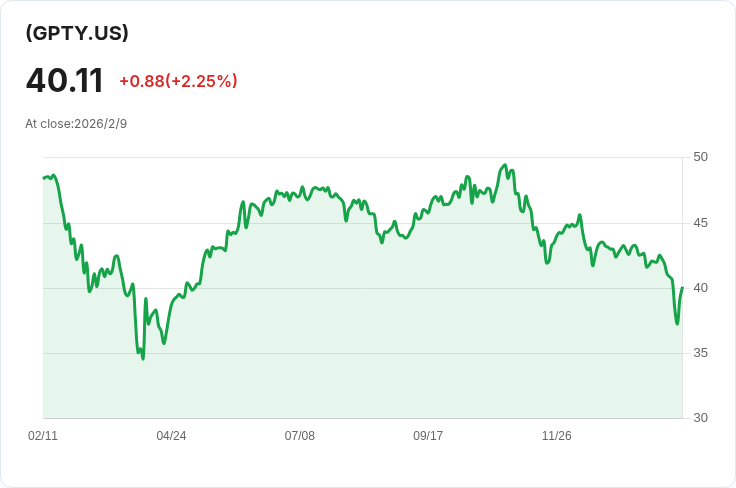
Task: Click the rightmost end of the price line
Action: [682, 288]
